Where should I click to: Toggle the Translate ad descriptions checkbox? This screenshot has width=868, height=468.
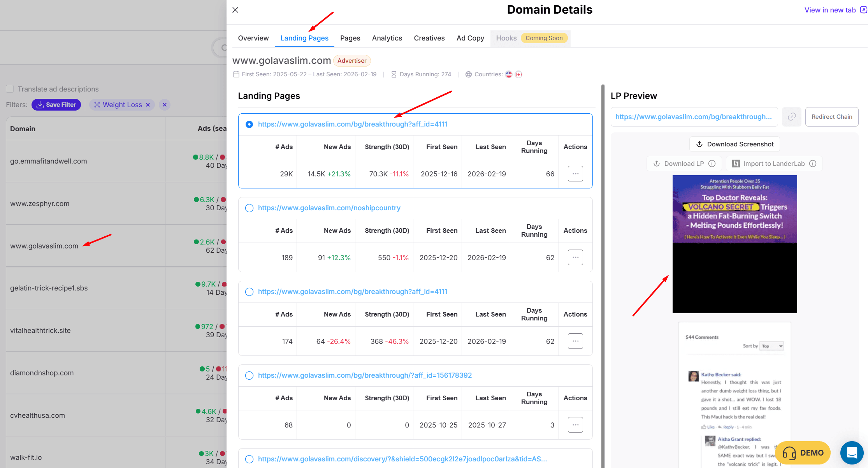tap(10, 89)
